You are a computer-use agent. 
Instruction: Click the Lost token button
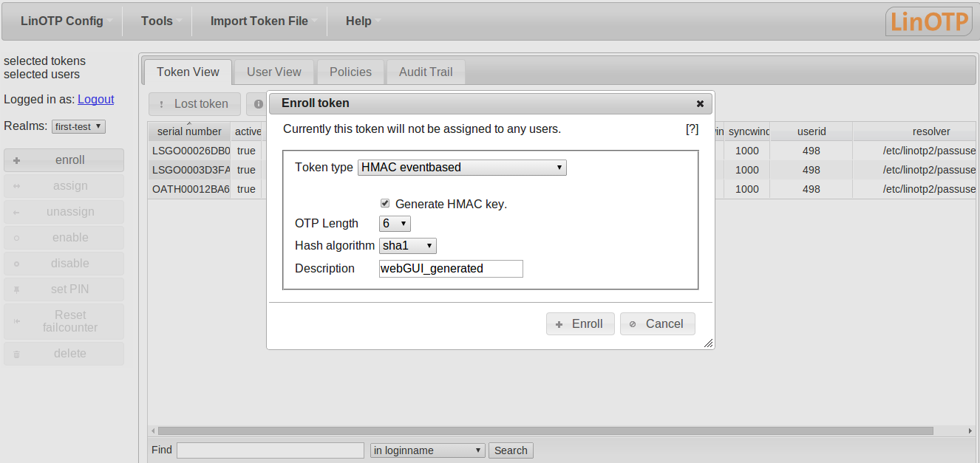194,104
